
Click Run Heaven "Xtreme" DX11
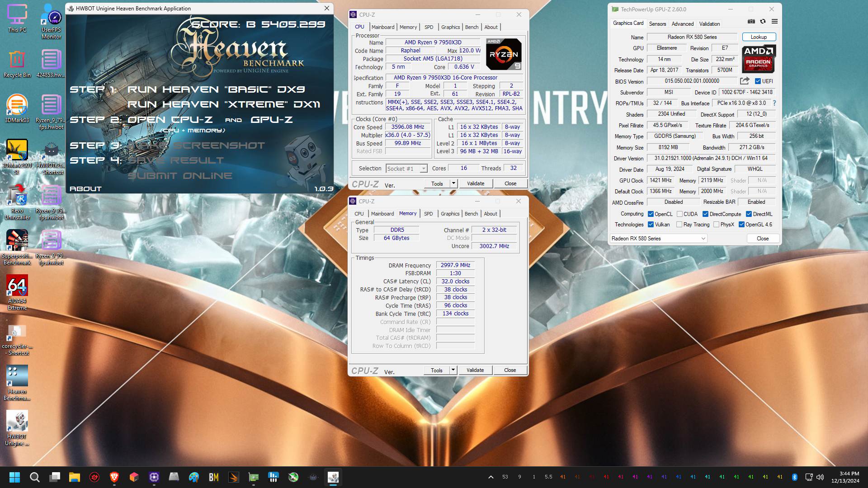pos(224,104)
